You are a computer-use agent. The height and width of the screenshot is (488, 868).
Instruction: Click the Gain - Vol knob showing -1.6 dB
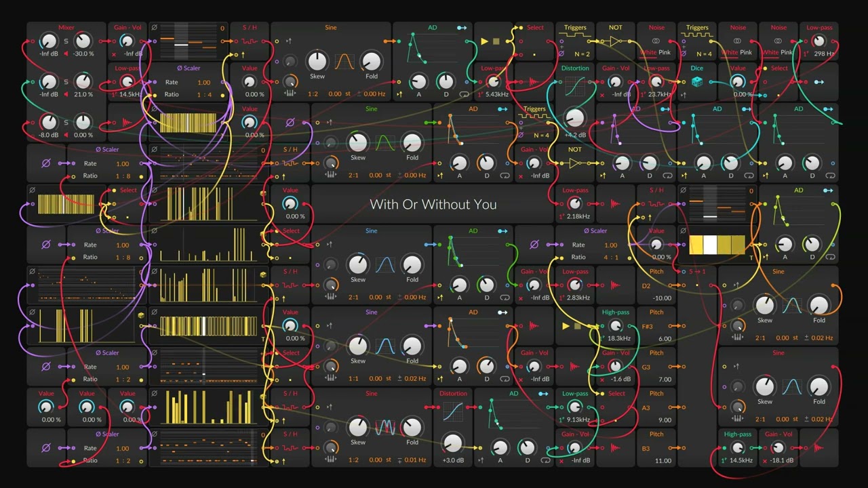[616, 367]
